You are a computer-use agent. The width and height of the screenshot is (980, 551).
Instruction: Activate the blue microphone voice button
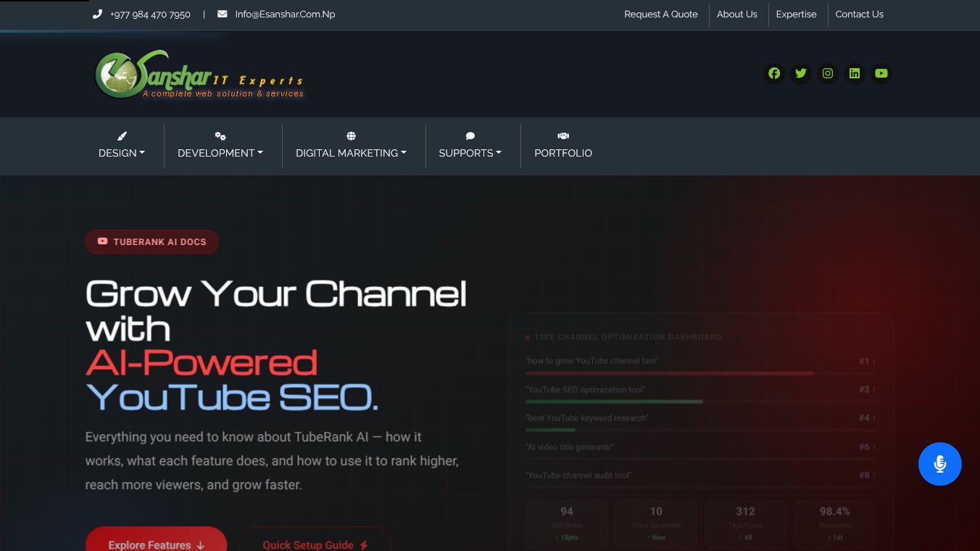click(x=940, y=464)
